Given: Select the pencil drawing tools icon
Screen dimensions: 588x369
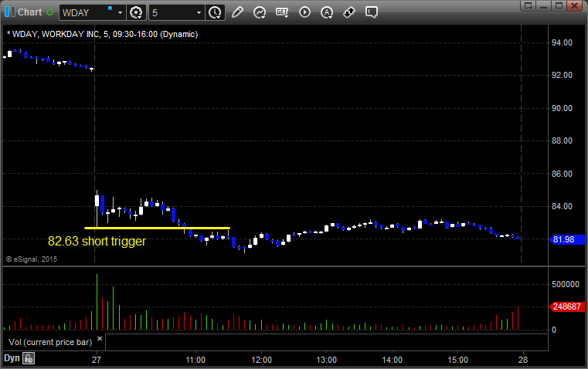Looking at the screenshot, I should click(x=237, y=12).
